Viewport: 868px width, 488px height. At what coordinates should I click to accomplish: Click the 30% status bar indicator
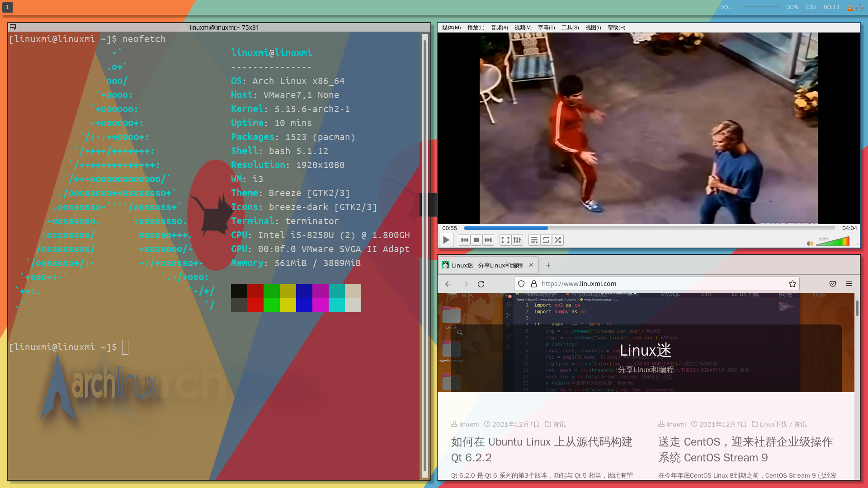click(x=792, y=7)
